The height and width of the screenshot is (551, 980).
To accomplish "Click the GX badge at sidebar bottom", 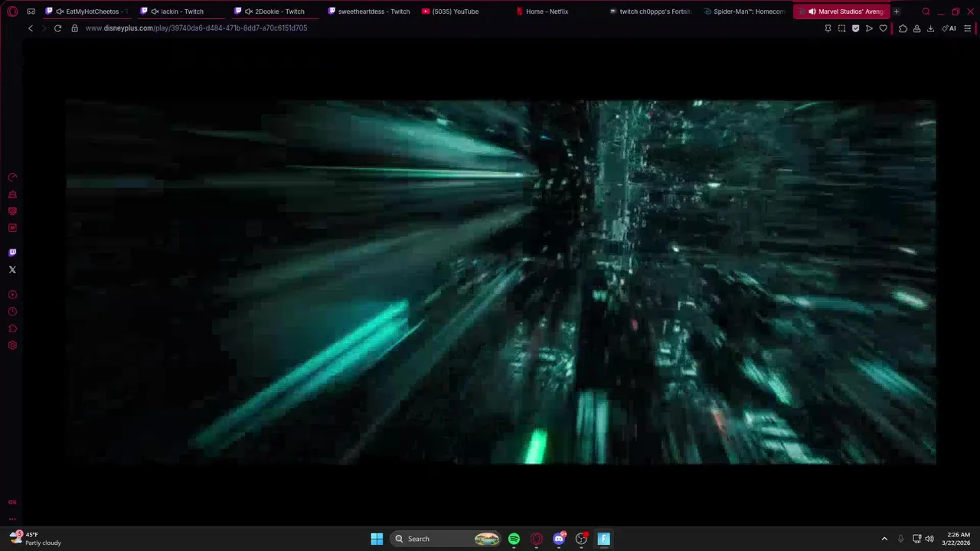I will (x=12, y=502).
